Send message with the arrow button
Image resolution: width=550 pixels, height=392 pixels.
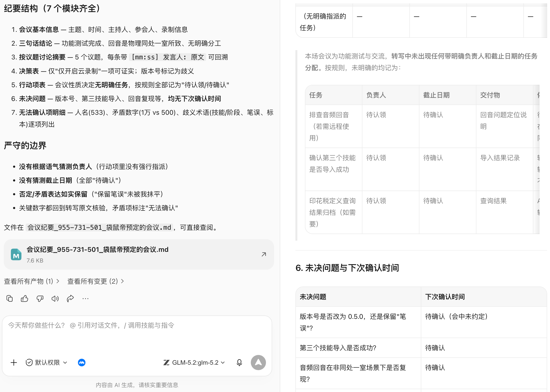point(258,362)
